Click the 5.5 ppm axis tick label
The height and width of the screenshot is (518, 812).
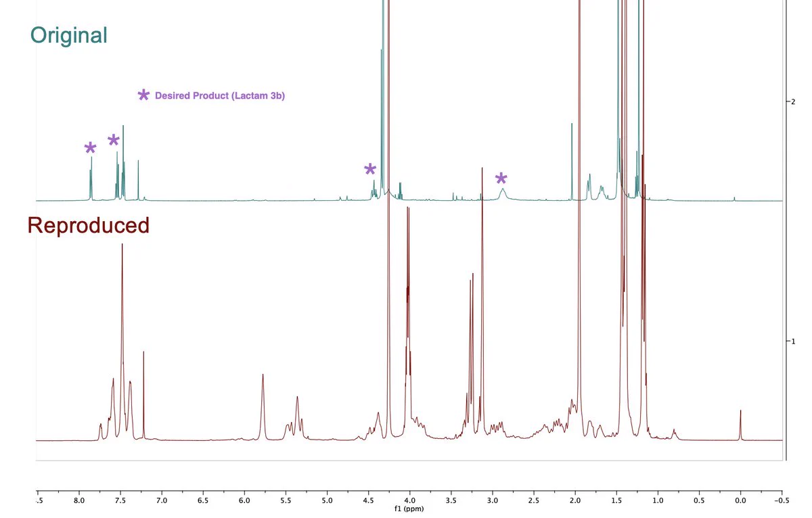285,501
